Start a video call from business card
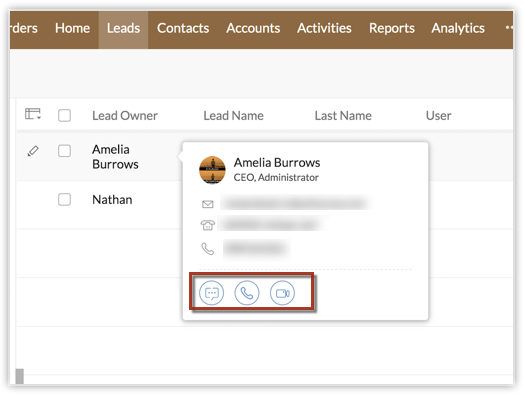 282,293
